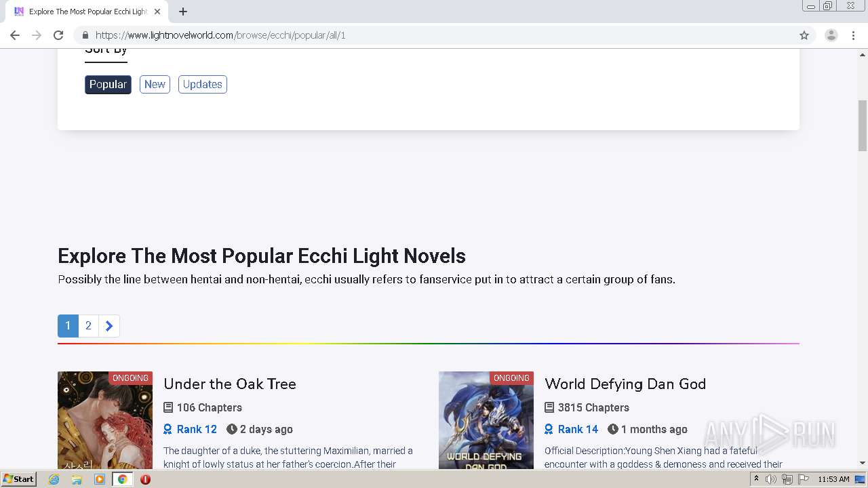Click the chapters book icon for World Defying Dan God
This screenshot has width=868, height=488.
point(549,407)
